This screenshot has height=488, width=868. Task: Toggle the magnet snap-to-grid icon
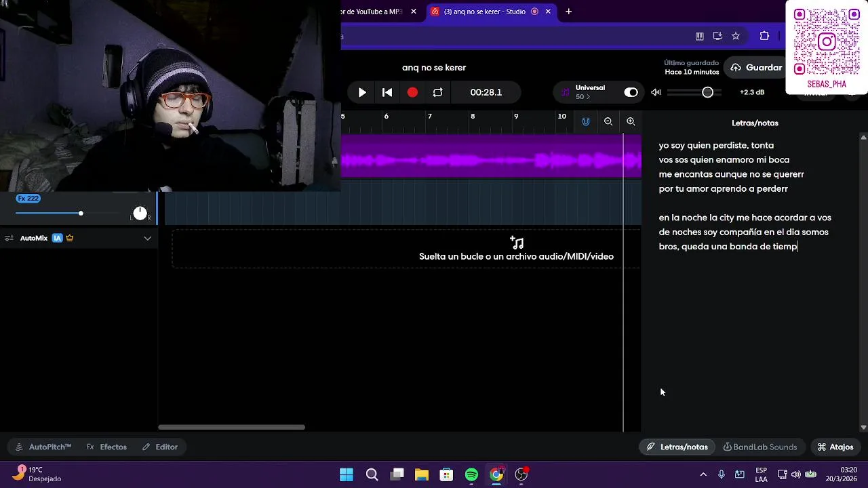point(586,121)
